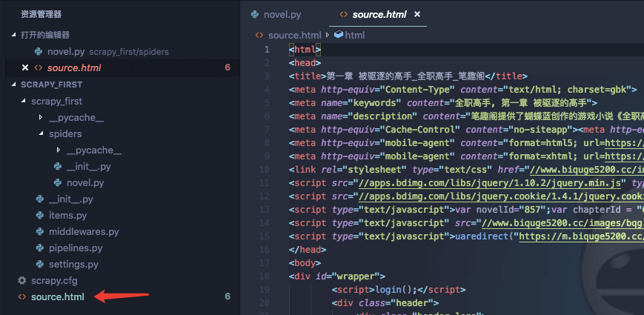Click the <title> tag on line 3

(x=308, y=76)
